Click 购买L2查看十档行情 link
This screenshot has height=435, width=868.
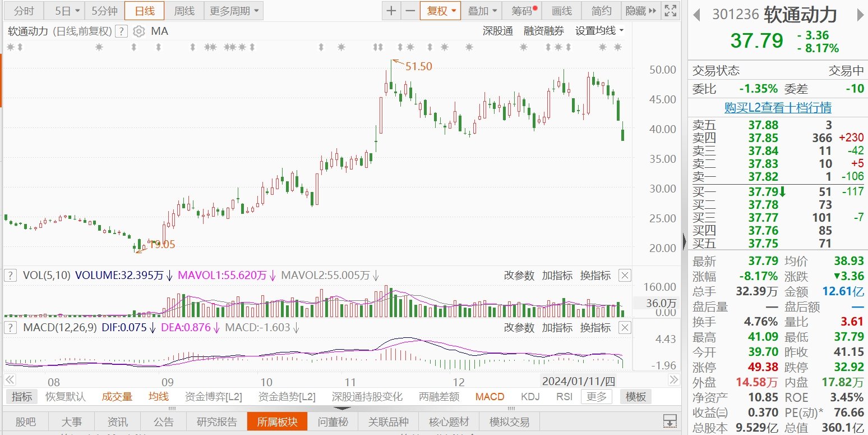(x=778, y=107)
